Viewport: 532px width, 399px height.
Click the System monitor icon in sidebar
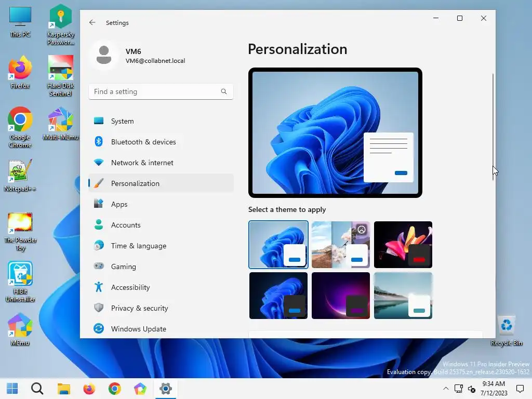[99, 121]
